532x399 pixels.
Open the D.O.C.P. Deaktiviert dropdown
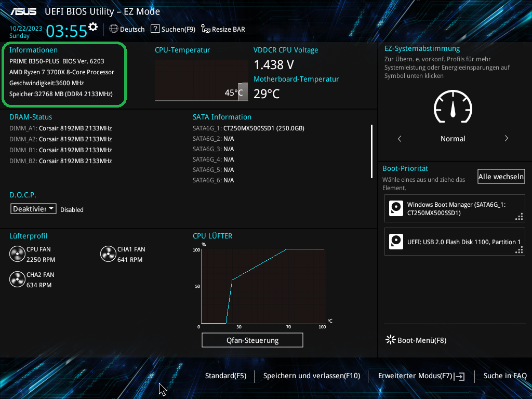33,209
